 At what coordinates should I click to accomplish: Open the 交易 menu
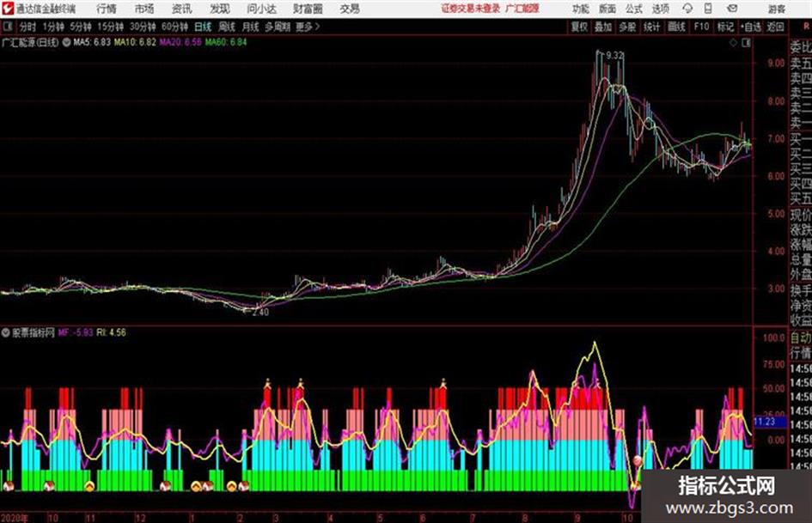coord(350,9)
